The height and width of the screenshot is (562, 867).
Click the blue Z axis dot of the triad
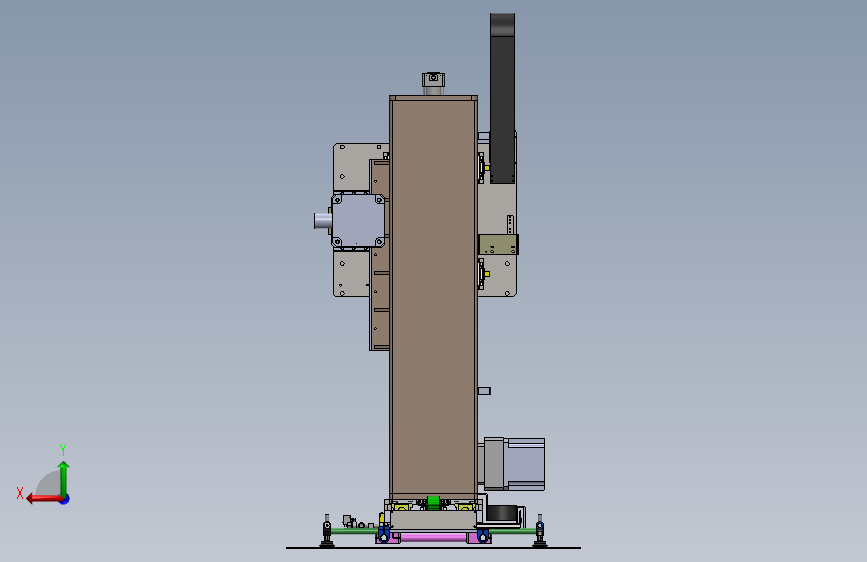pyautogui.click(x=65, y=499)
